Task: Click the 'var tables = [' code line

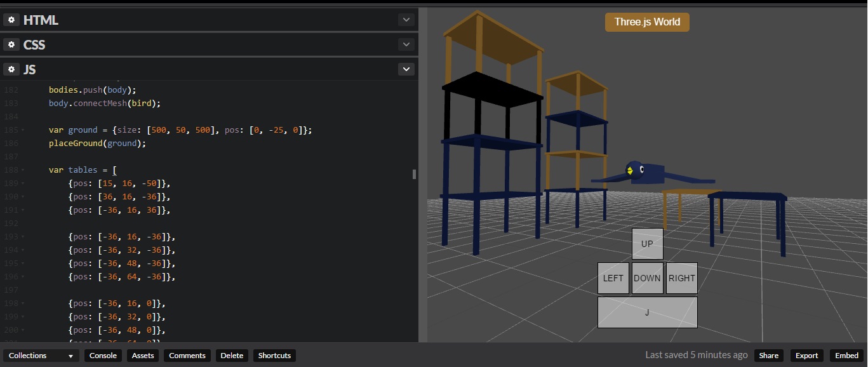Action: pos(83,170)
